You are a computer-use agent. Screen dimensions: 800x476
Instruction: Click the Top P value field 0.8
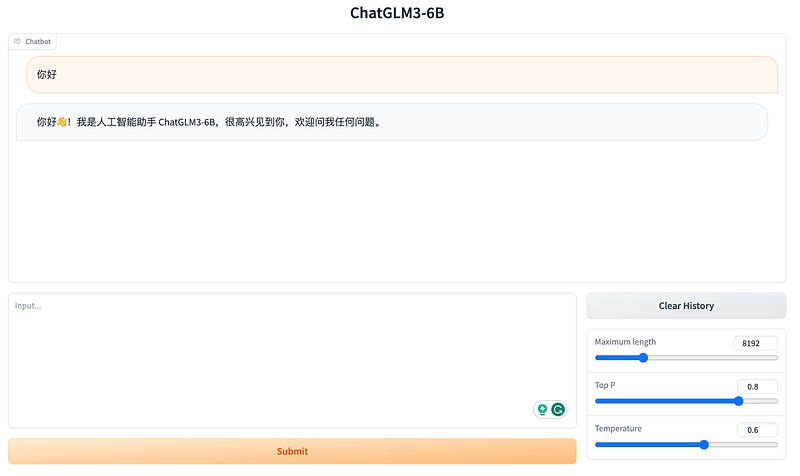(757, 386)
